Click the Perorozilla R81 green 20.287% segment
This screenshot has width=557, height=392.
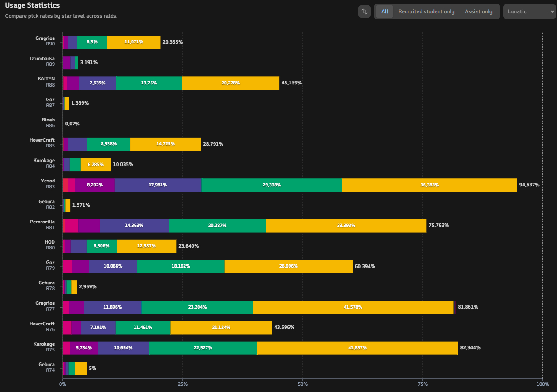click(x=217, y=226)
